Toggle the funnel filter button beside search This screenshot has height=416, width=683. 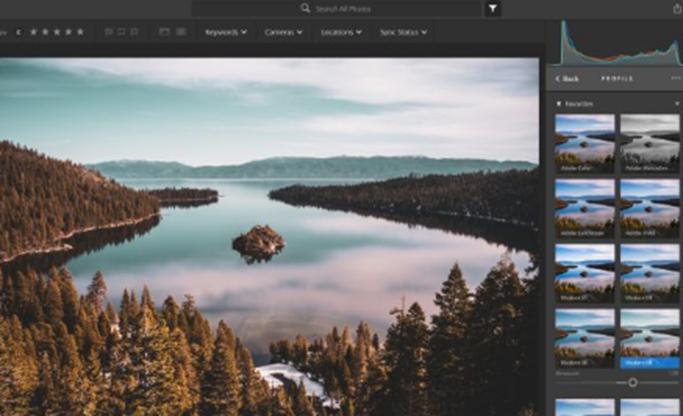point(493,8)
